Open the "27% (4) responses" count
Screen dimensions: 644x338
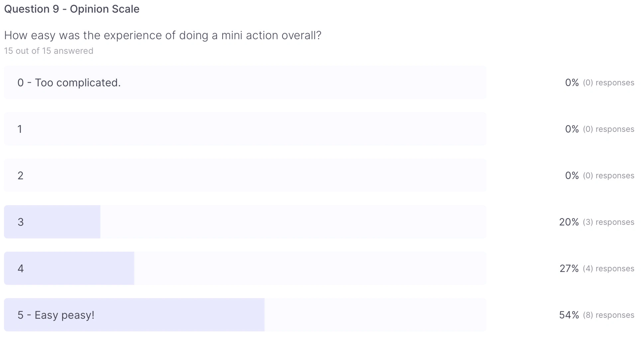pos(596,269)
